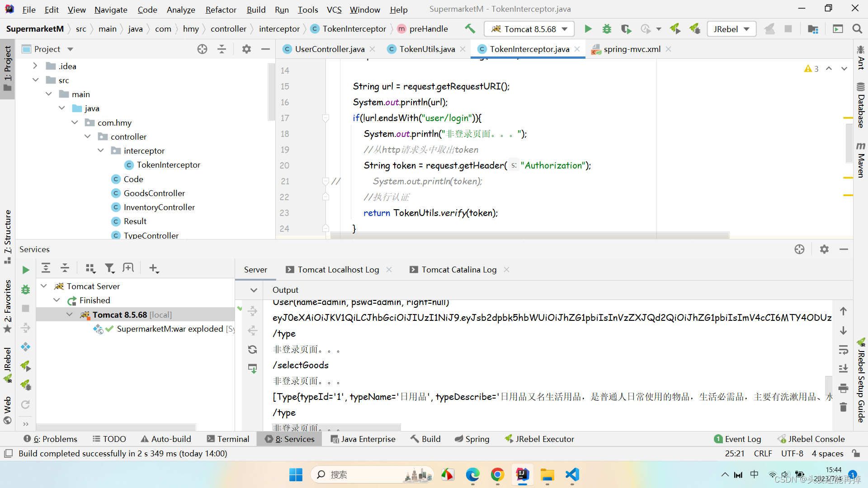This screenshot has height=488, width=868.
Task: Click the Locate in Project target icon
Action: pos(202,49)
